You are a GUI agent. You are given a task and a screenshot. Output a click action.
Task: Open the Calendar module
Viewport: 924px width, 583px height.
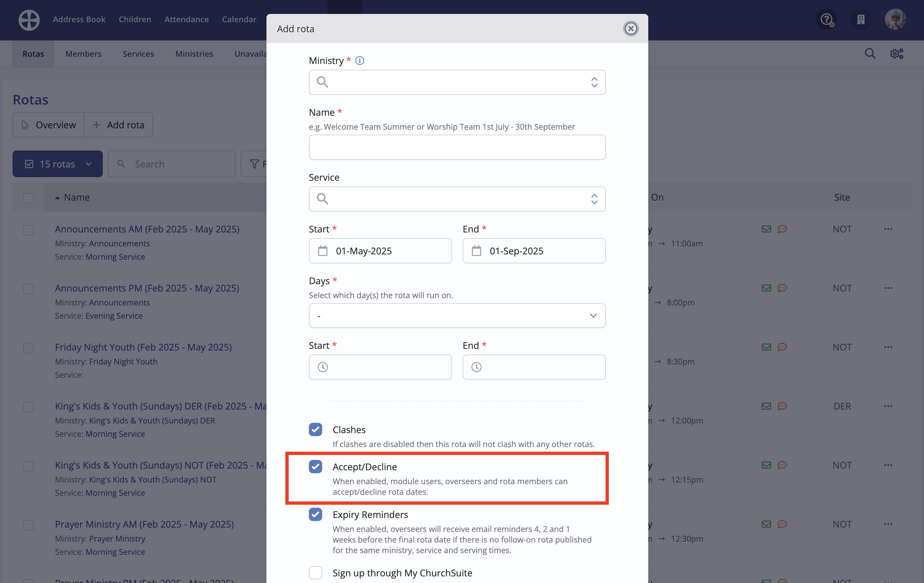(x=239, y=19)
